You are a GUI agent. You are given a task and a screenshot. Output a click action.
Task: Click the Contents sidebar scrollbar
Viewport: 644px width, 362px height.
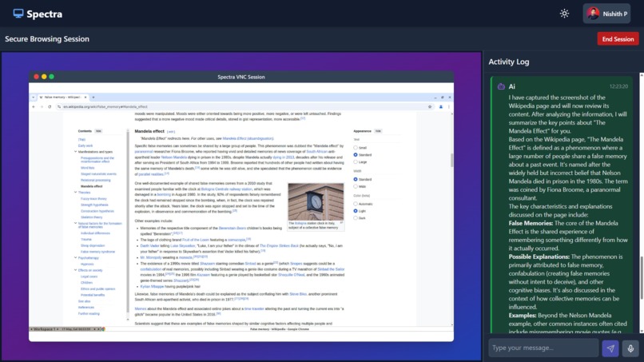click(127, 224)
